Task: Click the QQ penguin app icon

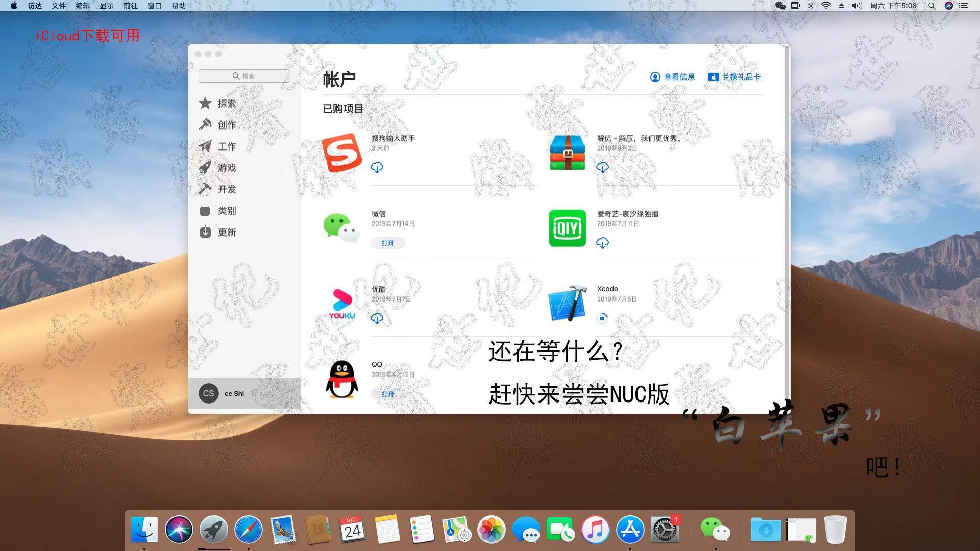Action: pos(342,379)
